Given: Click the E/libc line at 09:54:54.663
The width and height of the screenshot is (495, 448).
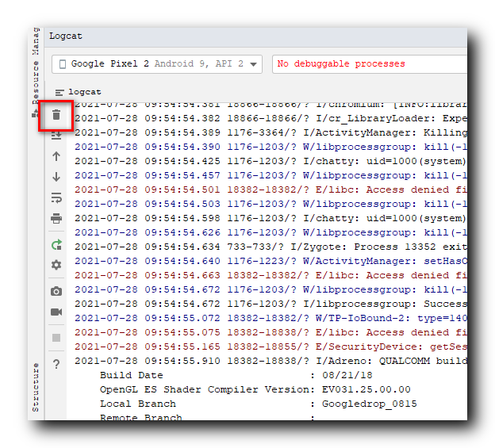Looking at the screenshot, I should (271, 275).
